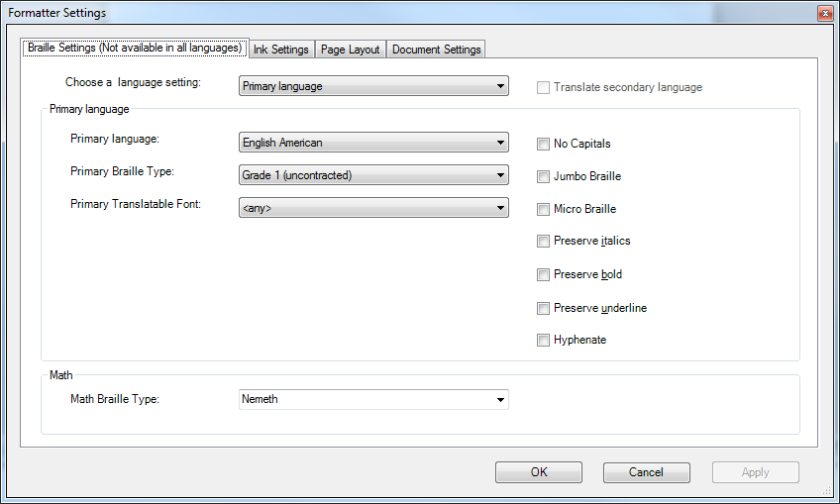Expand the Primary Braille Type dropdown

(374, 175)
